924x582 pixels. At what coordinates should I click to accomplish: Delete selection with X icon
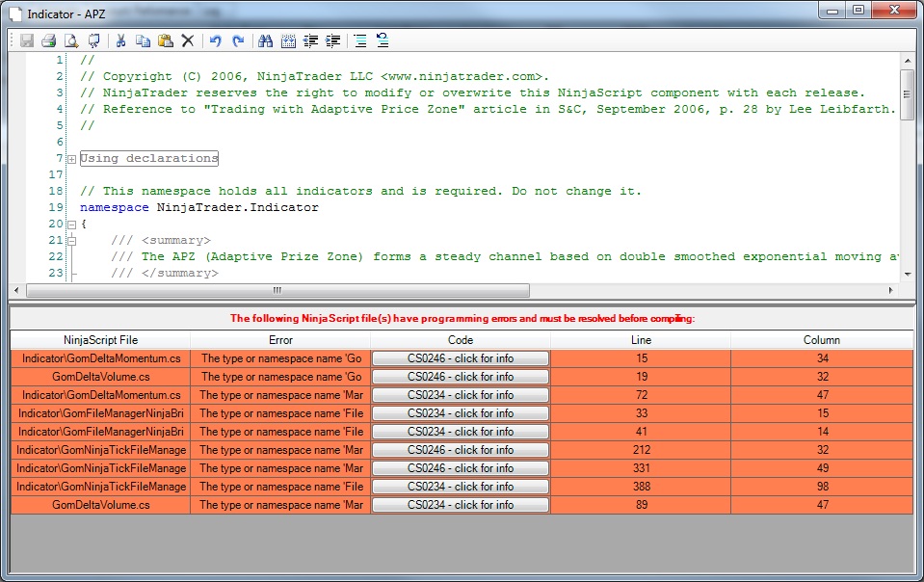187,40
